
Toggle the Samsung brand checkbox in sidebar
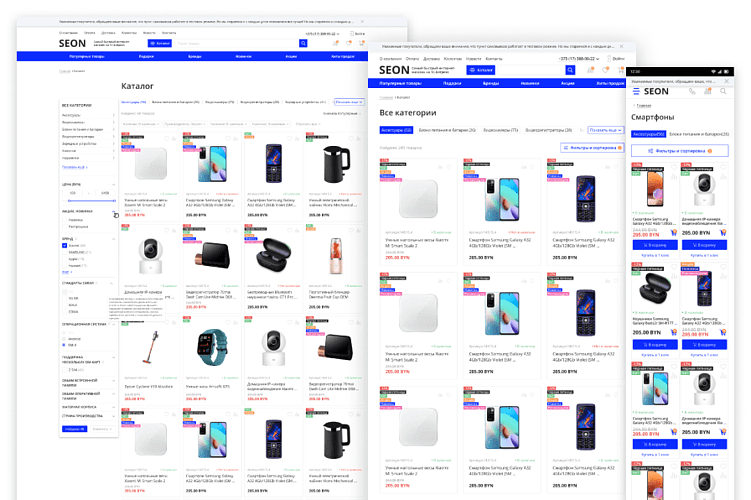point(63,252)
